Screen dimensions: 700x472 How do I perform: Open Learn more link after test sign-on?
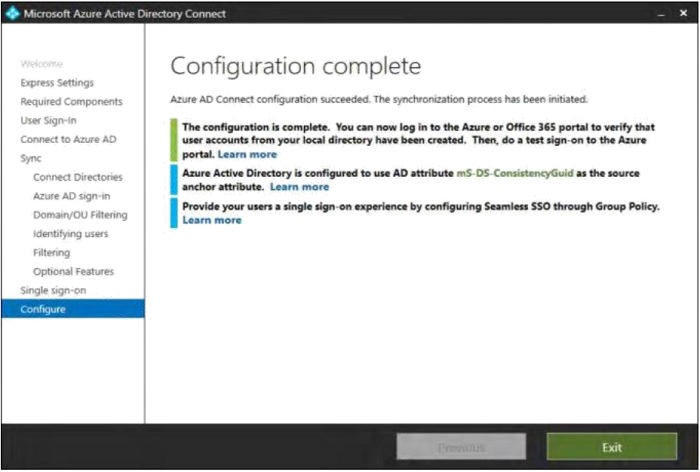point(247,155)
